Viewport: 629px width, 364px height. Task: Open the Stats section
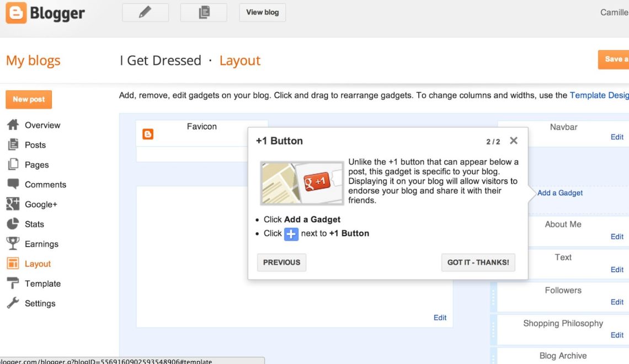pos(35,224)
